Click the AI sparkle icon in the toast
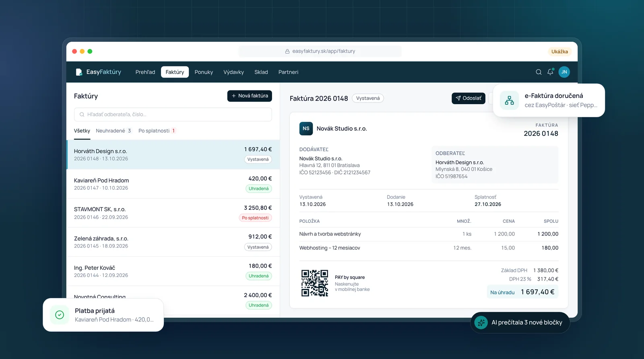 [x=481, y=322]
